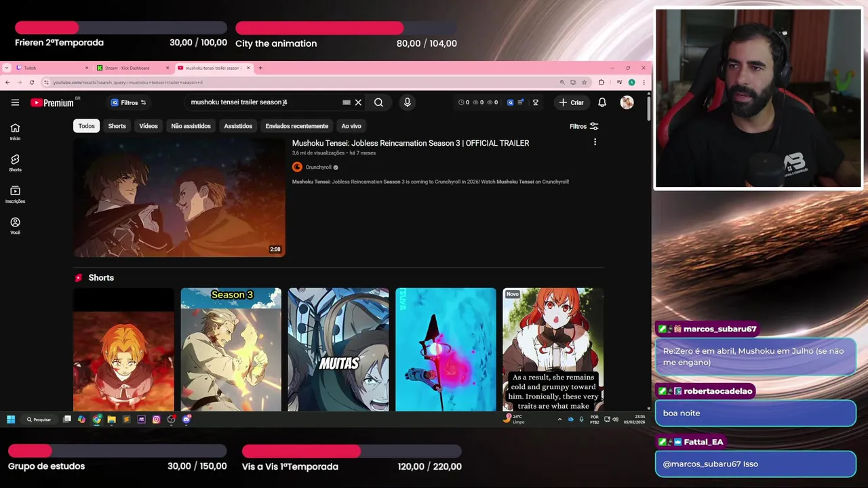Clear the search box with X
This screenshot has height=488, width=868.
pyautogui.click(x=358, y=102)
